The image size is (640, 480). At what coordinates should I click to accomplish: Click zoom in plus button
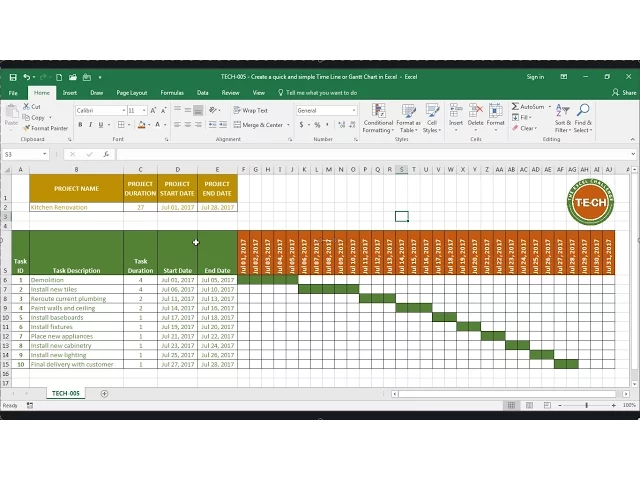coord(613,405)
